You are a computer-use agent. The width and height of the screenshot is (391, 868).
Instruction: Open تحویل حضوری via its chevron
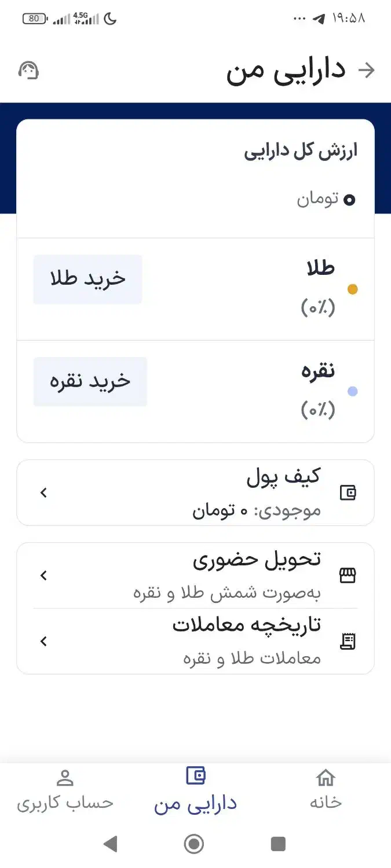tap(42, 576)
